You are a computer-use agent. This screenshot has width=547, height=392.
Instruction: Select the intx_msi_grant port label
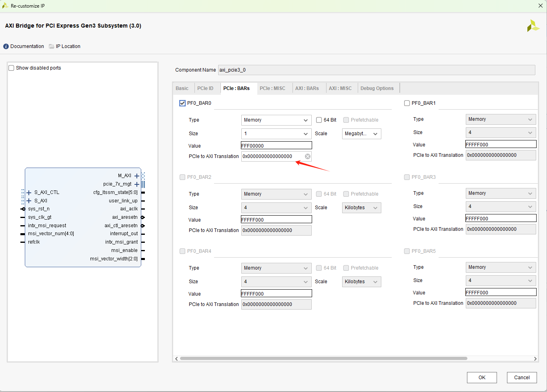122,242
